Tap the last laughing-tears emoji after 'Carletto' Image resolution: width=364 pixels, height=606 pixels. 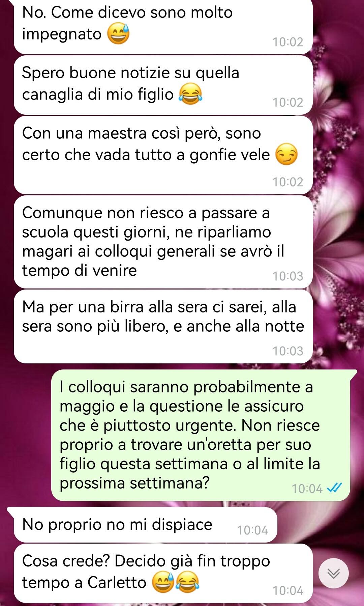pyautogui.click(x=187, y=582)
